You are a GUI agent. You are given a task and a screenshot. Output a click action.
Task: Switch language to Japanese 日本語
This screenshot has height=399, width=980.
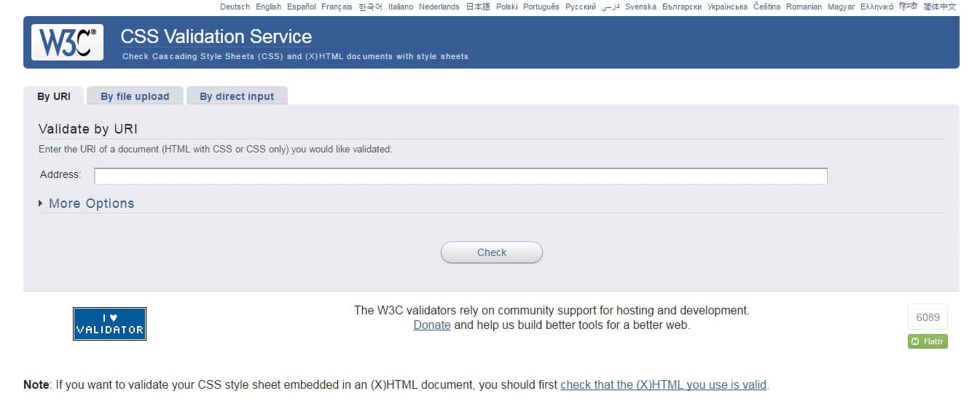478,7
